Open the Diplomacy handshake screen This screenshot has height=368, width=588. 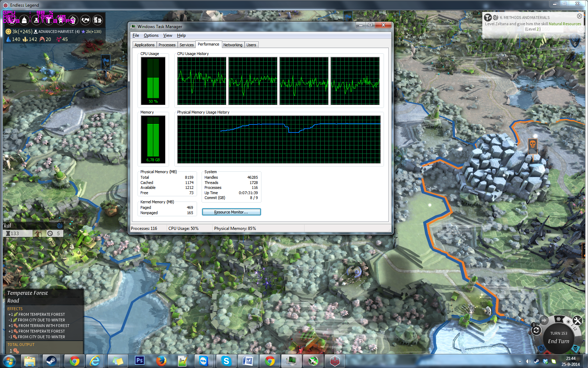[x=85, y=20]
